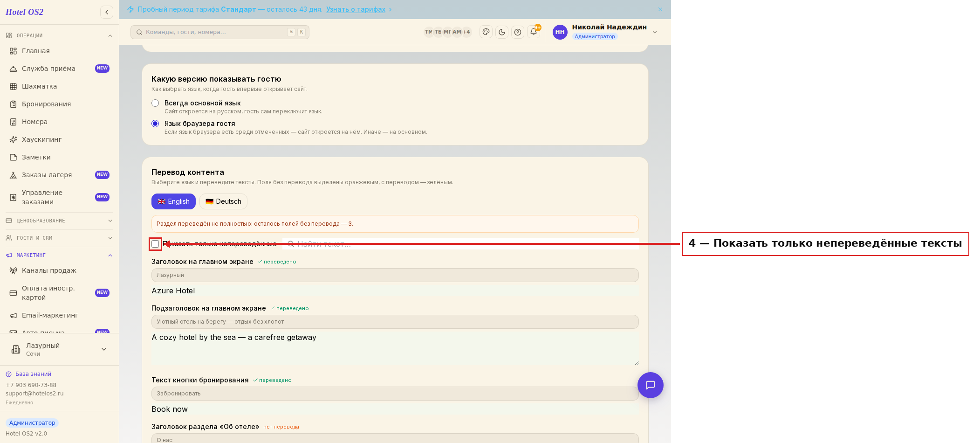Switch to Deutsch translation tab
This screenshot has width=980, height=443.
pos(223,201)
